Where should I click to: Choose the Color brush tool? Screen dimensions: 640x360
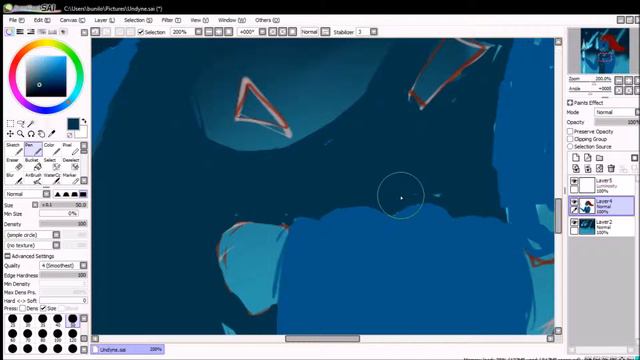click(x=52, y=149)
